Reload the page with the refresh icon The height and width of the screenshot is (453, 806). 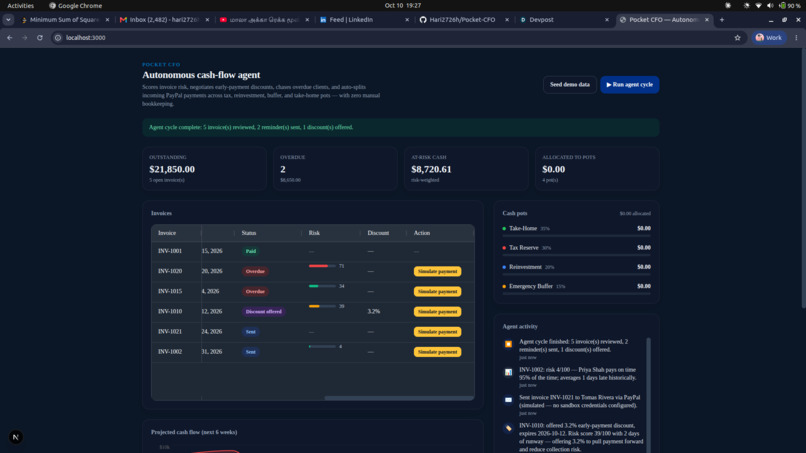pyautogui.click(x=40, y=38)
